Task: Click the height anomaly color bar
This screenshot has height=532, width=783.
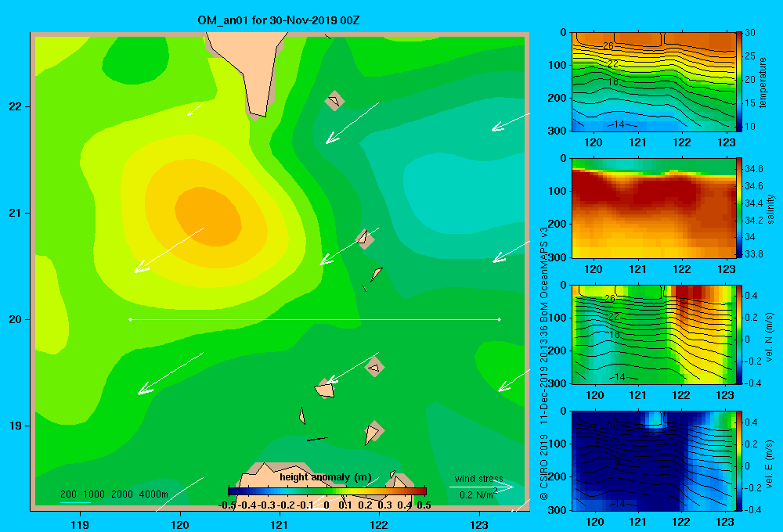Action: (327, 491)
